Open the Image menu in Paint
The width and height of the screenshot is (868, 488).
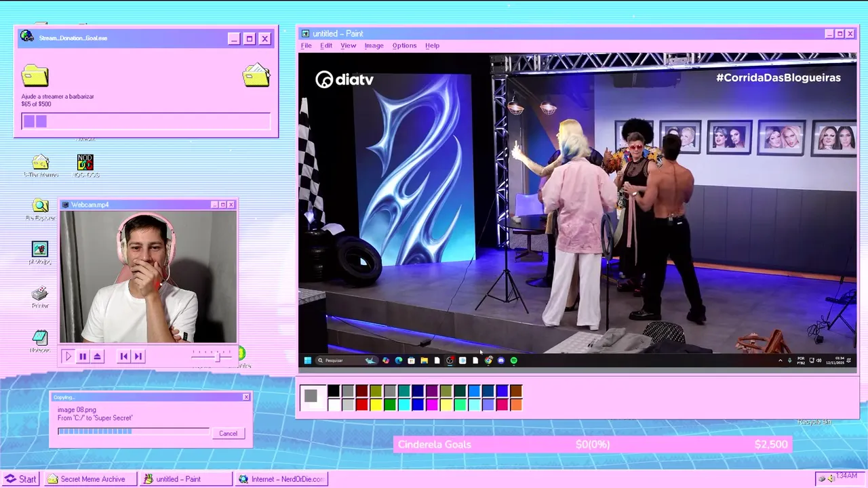pos(374,45)
